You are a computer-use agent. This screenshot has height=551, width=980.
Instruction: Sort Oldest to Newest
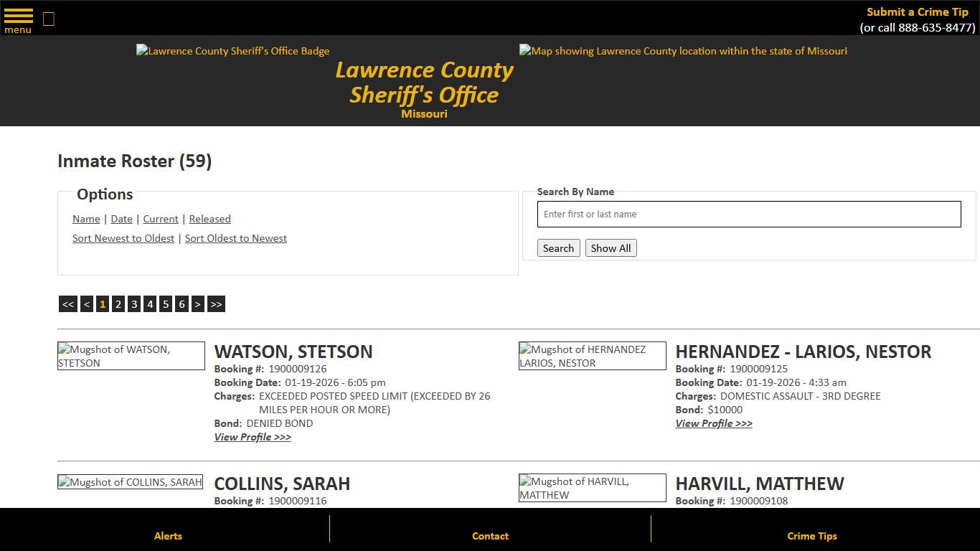pyautogui.click(x=235, y=238)
